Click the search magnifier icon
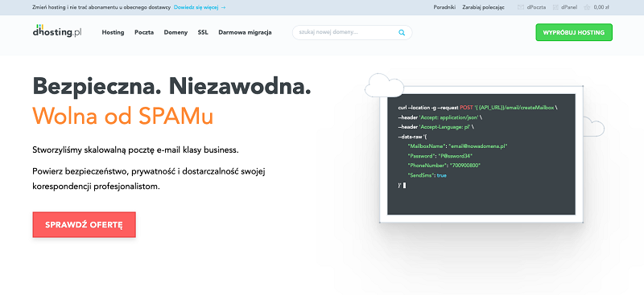 (402, 32)
